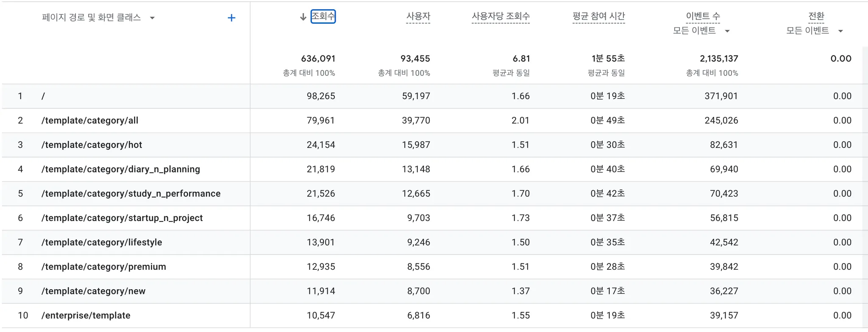Image resolution: width=868 pixels, height=332 pixels.
Task: Click the 전환 column header
Action: (x=816, y=17)
